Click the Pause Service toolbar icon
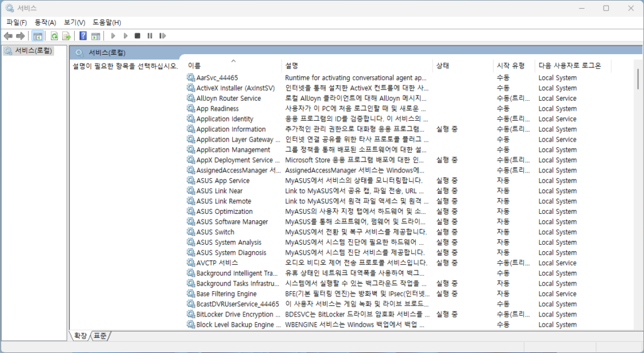644x353 pixels. click(x=150, y=36)
